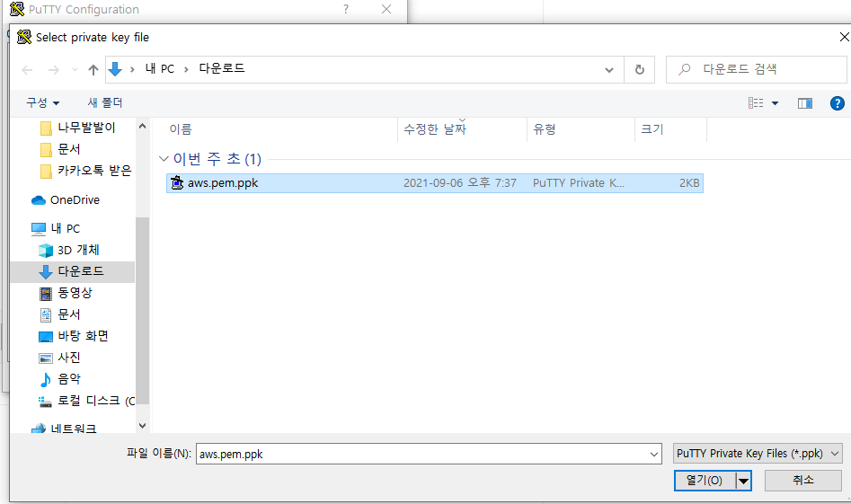
Task: Refresh the folder view
Action: pos(639,69)
